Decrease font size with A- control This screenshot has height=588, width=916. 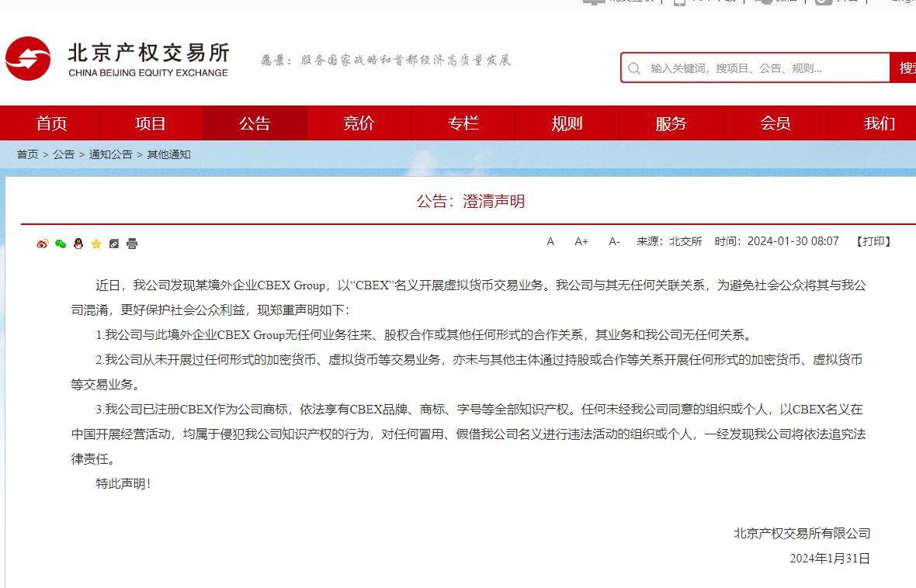pyautogui.click(x=613, y=242)
